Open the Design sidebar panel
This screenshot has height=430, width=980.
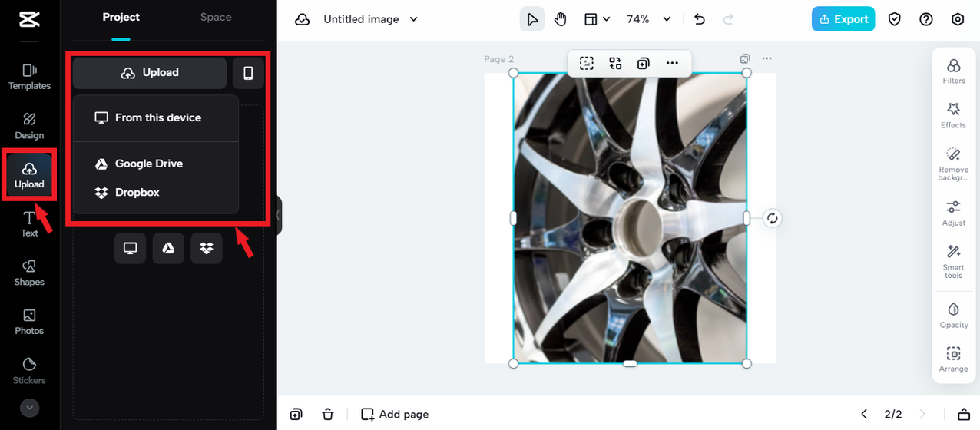click(29, 126)
